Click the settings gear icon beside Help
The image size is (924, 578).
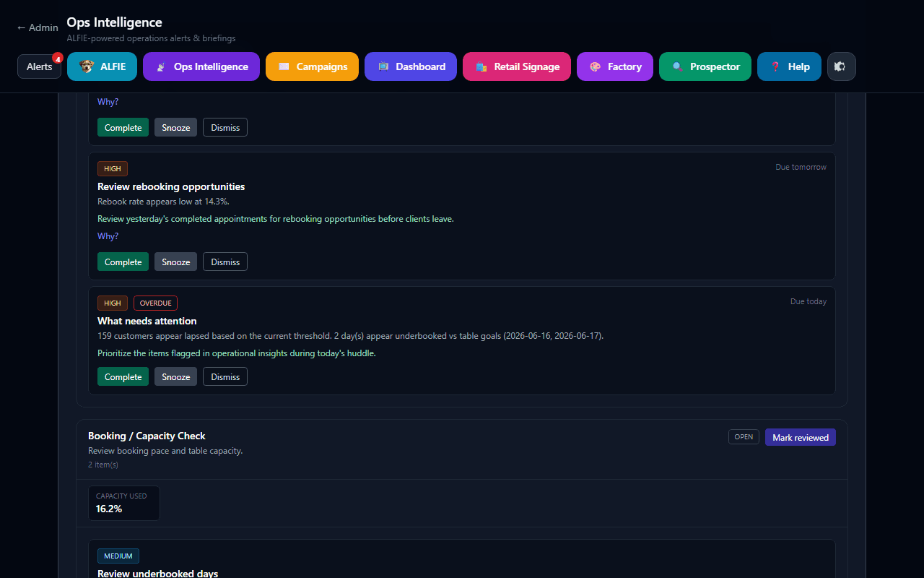pyautogui.click(x=841, y=66)
